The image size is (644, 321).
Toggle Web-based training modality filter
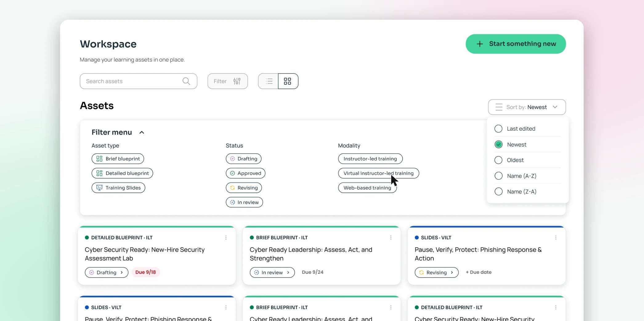[x=367, y=187]
